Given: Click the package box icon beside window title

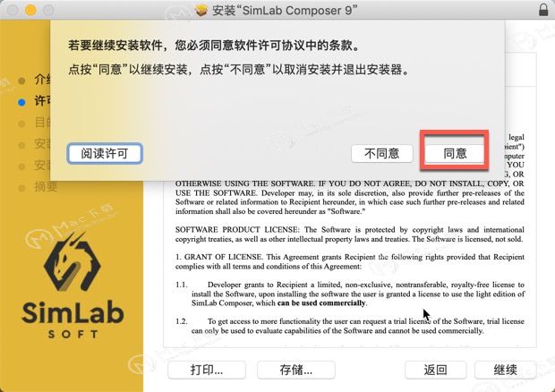Looking at the screenshot, I should (x=201, y=10).
